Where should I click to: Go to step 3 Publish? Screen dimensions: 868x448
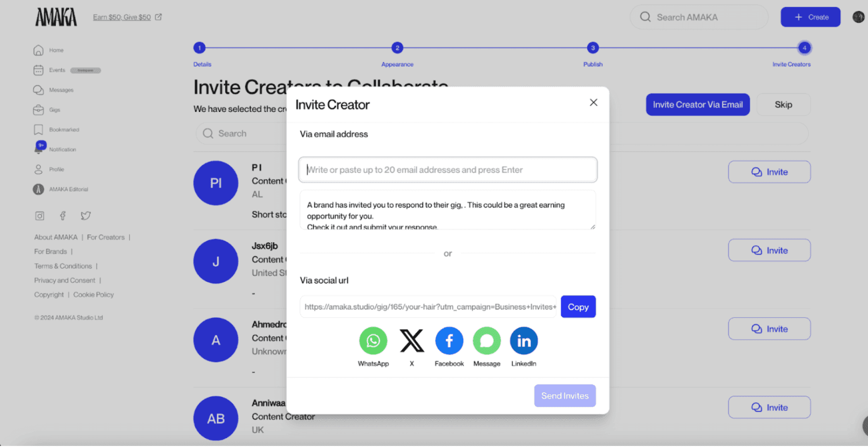[x=592, y=48]
